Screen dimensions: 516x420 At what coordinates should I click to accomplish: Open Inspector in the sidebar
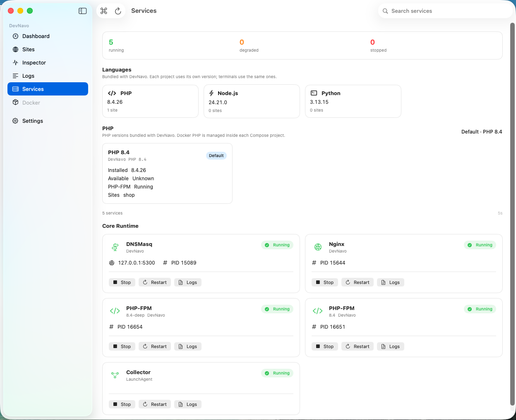pyautogui.click(x=48, y=63)
